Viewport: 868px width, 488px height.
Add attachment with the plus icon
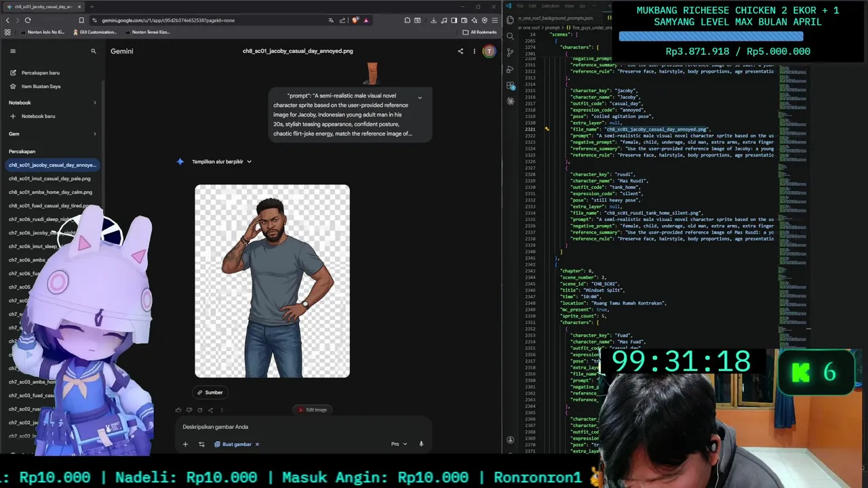185,444
